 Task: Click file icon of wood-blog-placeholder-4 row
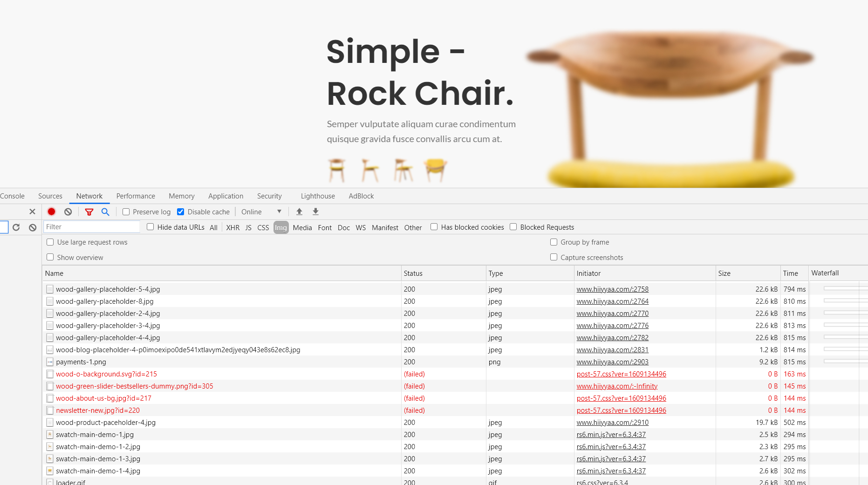coord(50,350)
